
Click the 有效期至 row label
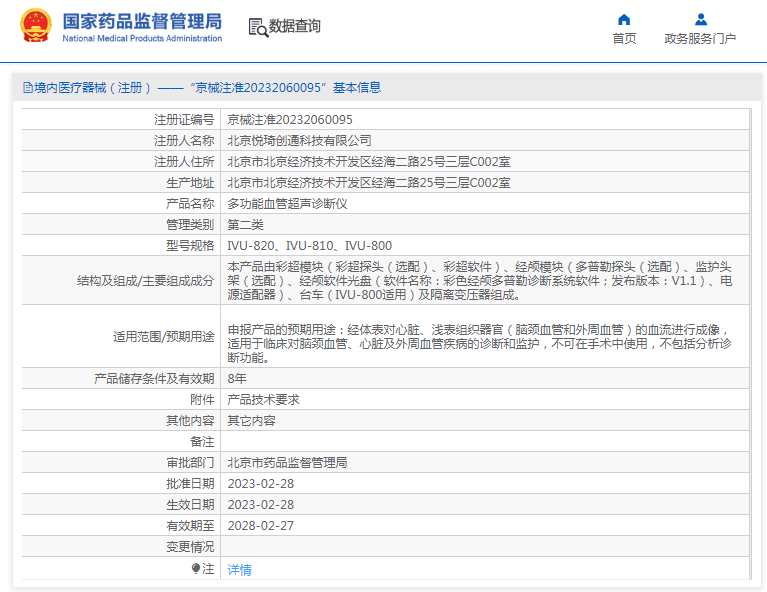pos(190,526)
